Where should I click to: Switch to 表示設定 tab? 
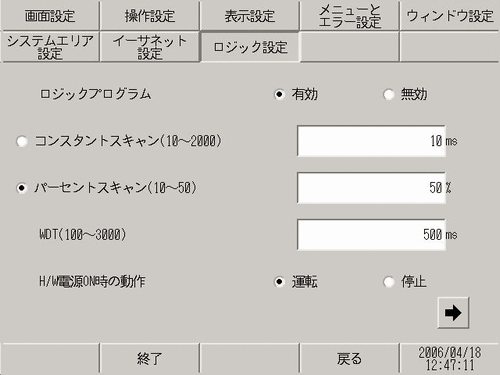coord(250,16)
